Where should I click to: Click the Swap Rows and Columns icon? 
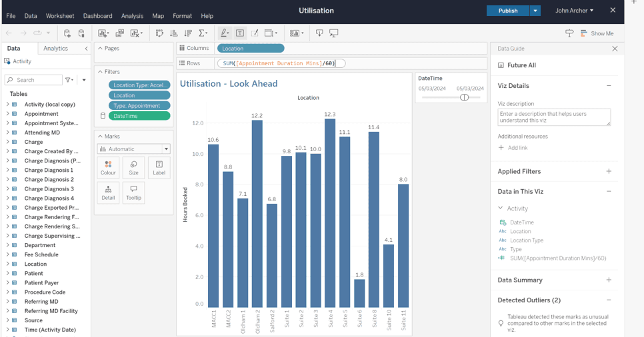pos(159,33)
